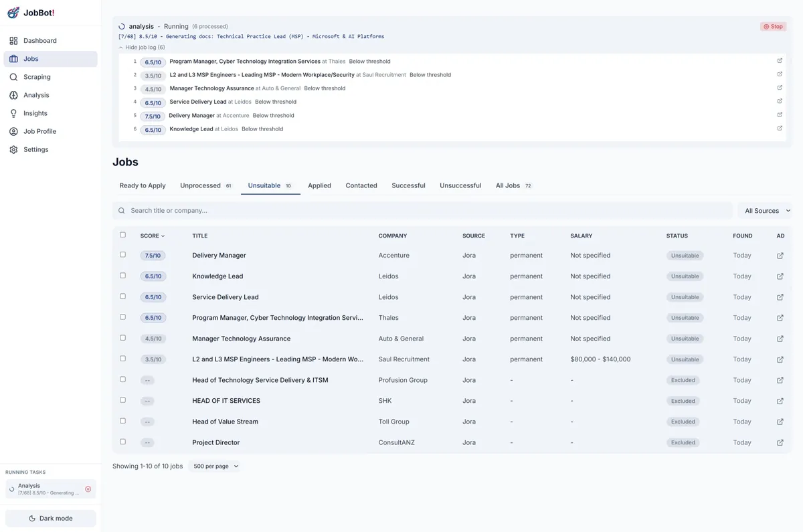The width and height of the screenshot is (803, 532).
Task: Go to Scraping in the sidebar
Action: tap(51, 77)
